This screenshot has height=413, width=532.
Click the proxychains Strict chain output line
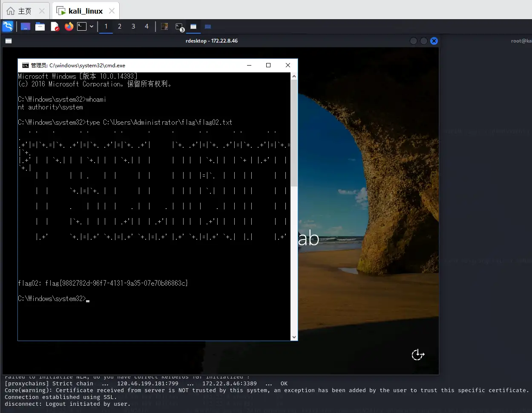coord(146,383)
